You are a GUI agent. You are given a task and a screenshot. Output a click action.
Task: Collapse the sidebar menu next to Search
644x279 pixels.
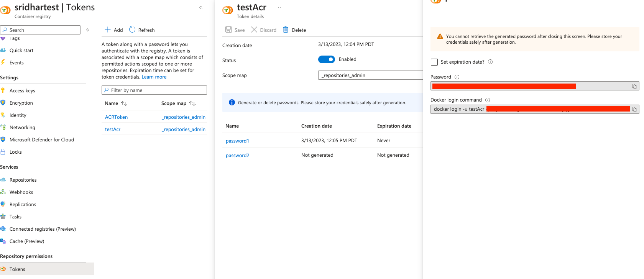[88, 30]
